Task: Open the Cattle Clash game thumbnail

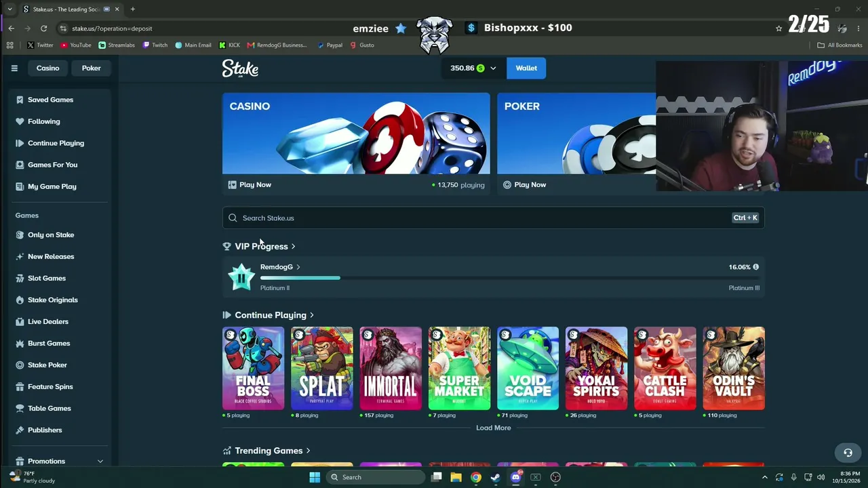Action: [665, 368]
